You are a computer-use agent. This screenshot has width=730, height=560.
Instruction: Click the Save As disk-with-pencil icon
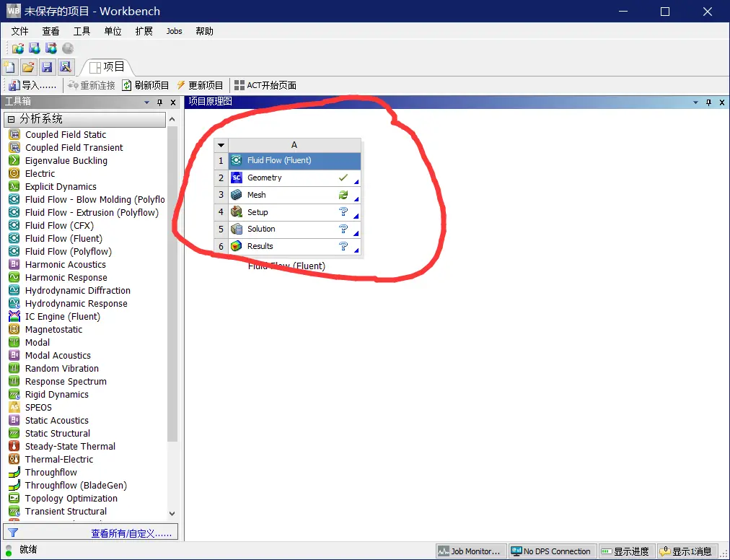click(x=65, y=67)
